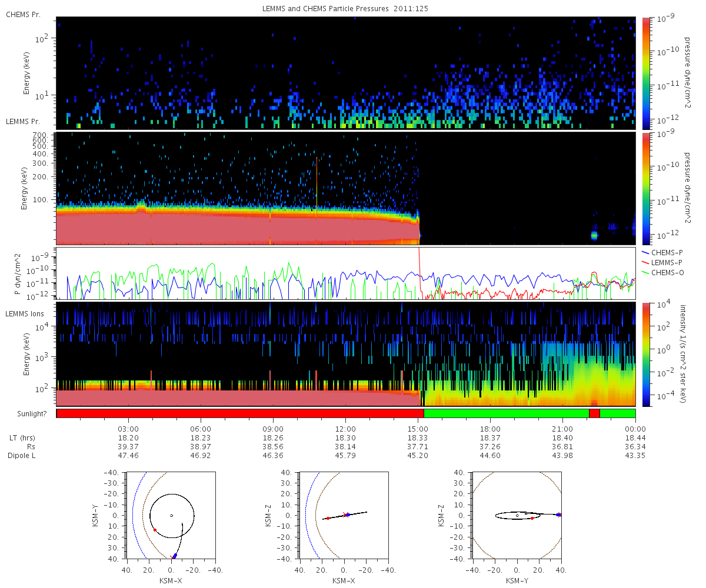Click the long red Sunlight bar segment
706x588 pixels.
pyautogui.click(x=240, y=413)
